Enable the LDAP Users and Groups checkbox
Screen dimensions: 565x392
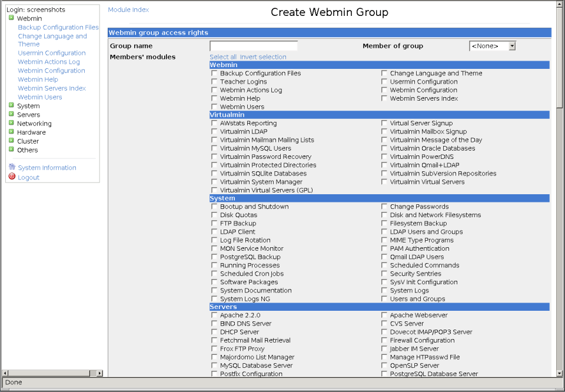[x=384, y=232]
